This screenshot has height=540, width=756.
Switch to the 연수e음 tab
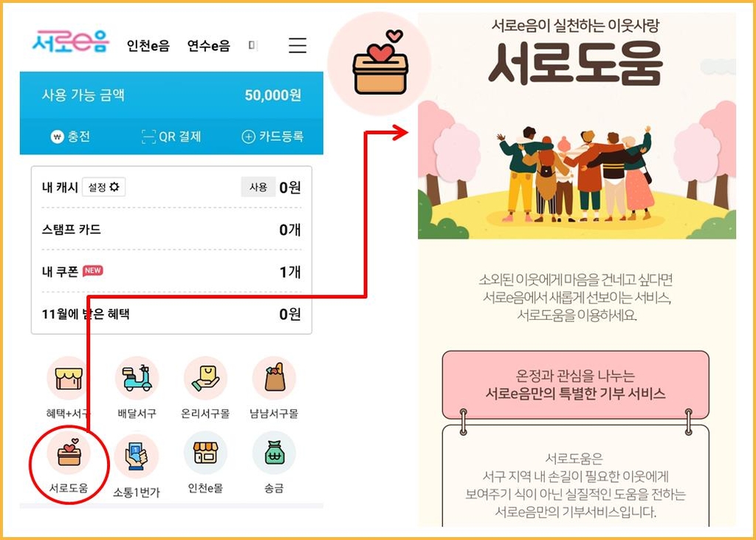[209, 46]
